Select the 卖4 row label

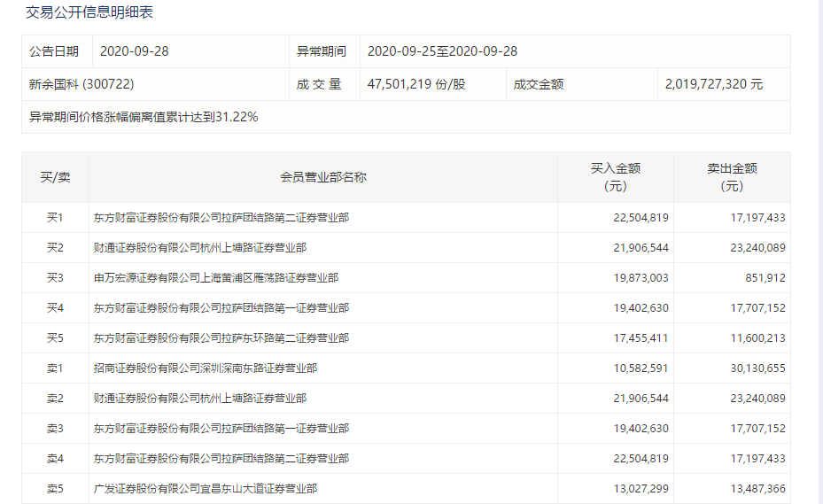pyautogui.click(x=55, y=459)
